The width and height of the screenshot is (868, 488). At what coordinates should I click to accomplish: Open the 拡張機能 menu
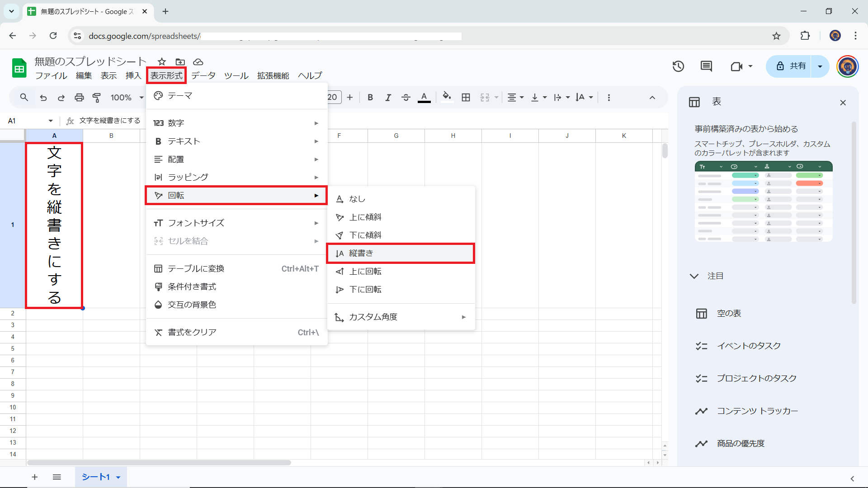tap(273, 75)
